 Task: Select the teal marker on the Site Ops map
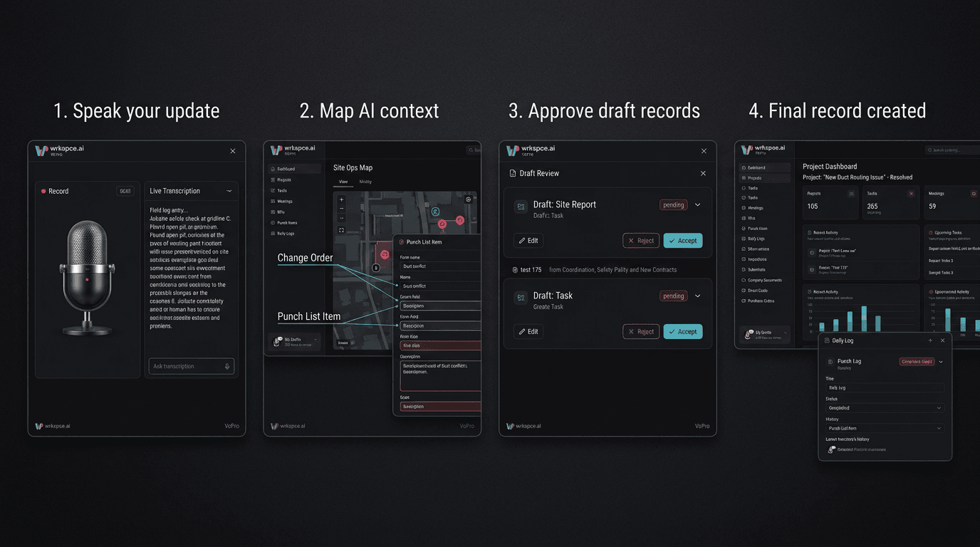[435, 212]
